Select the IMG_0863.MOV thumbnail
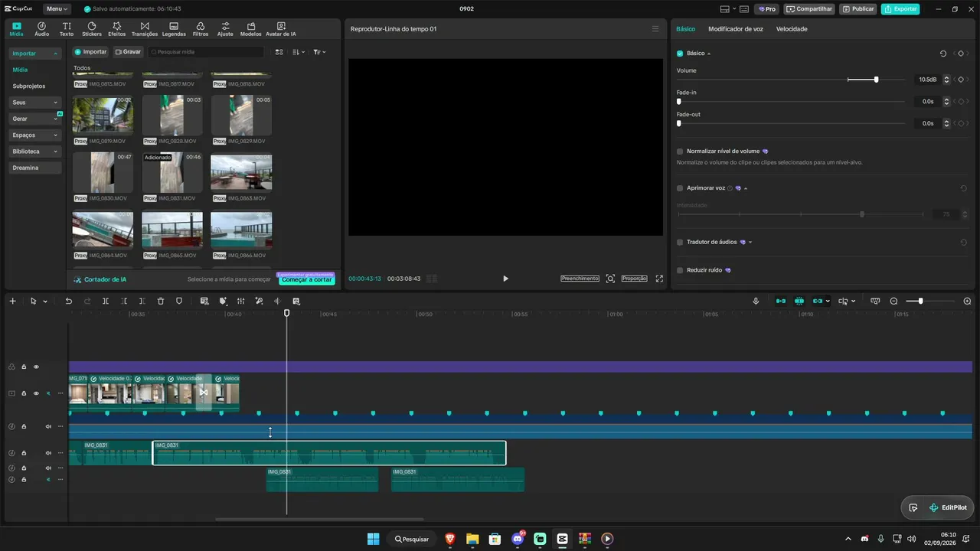Screen dimensions: 980x551 point(241,172)
